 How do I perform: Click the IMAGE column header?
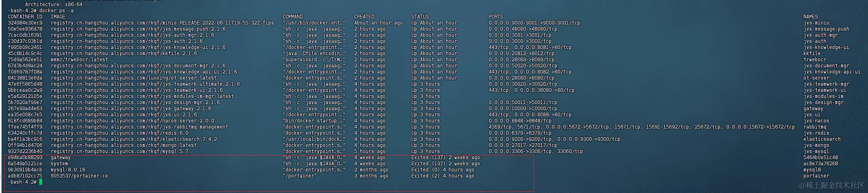click(58, 17)
